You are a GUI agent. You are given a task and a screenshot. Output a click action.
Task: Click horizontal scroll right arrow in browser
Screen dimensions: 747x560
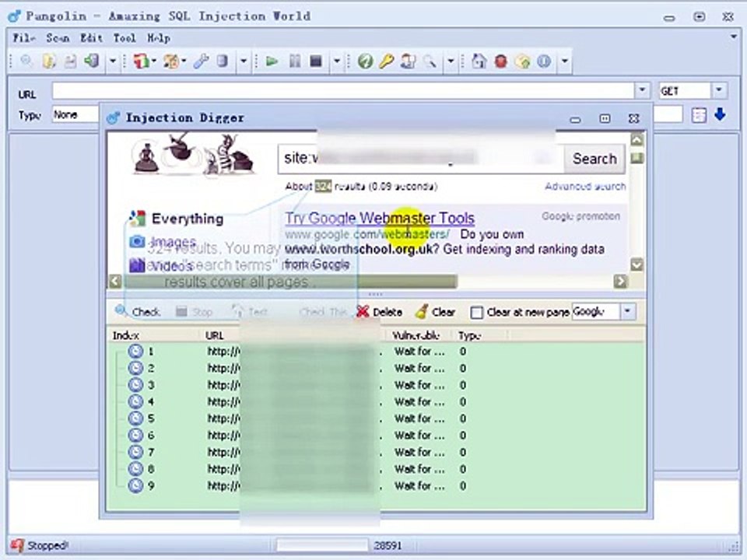tap(620, 282)
